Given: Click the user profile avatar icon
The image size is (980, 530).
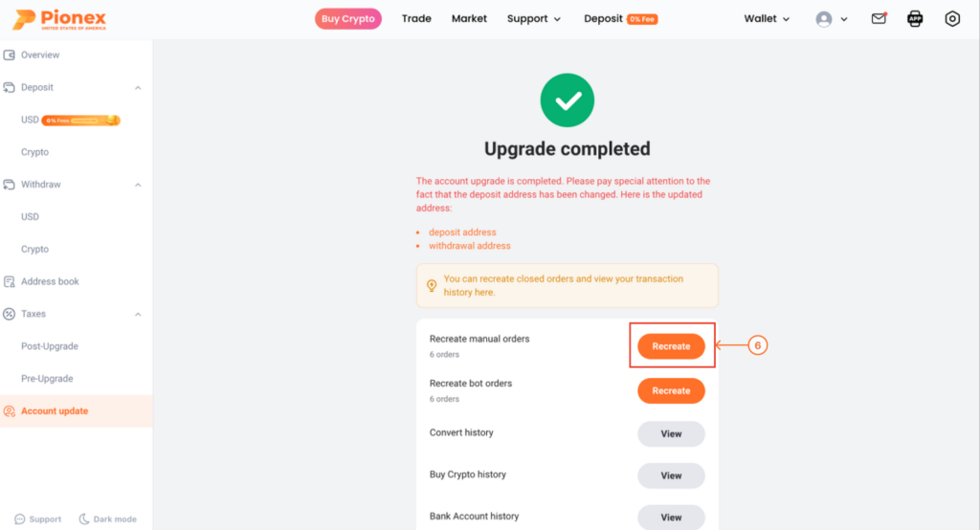Looking at the screenshot, I should point(824,19).
